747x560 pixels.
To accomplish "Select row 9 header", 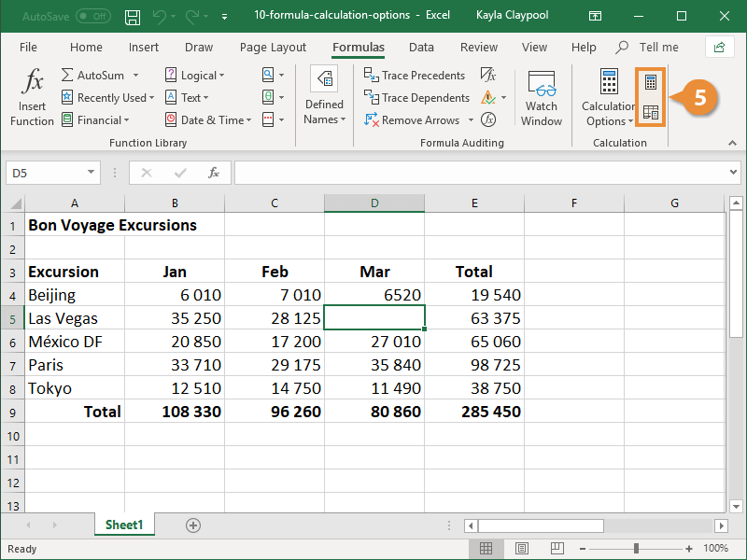I will click(x=13, y=412).
